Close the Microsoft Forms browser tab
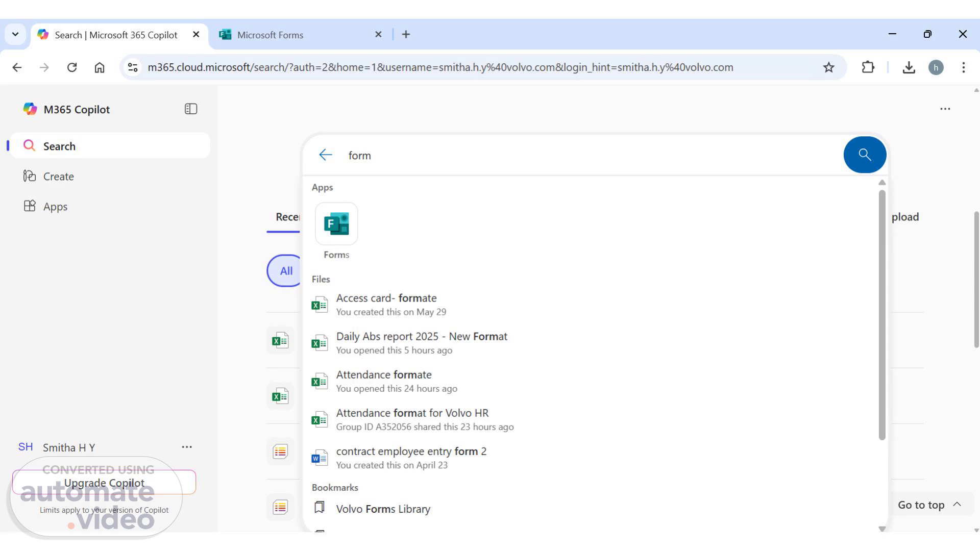This screenshot has height=551, width=980. (x=378, y=34)
